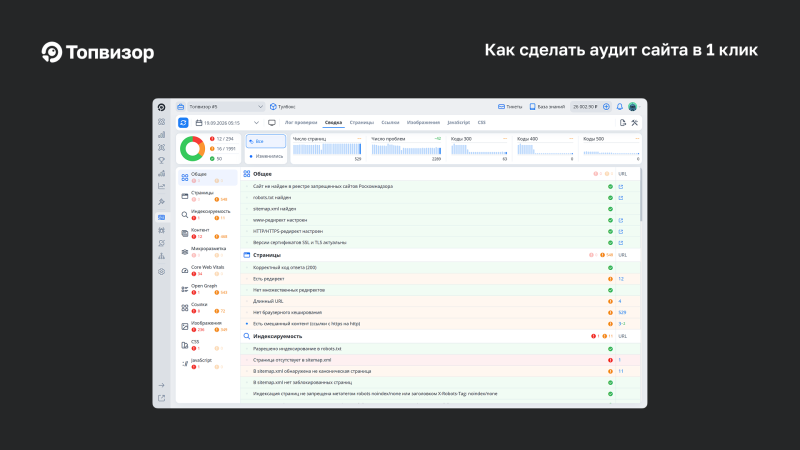This screenshot has width=800, height=450.
Task: Click the briefcase project icon
Action: 181,107
